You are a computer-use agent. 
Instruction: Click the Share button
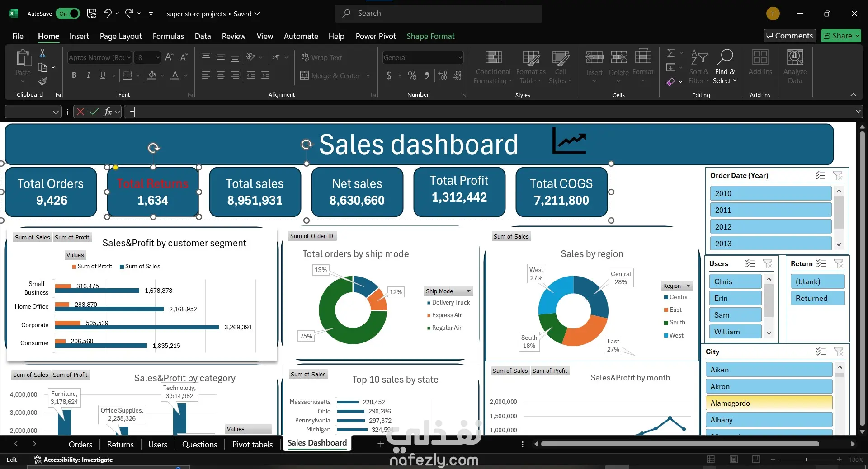(841, 36)
